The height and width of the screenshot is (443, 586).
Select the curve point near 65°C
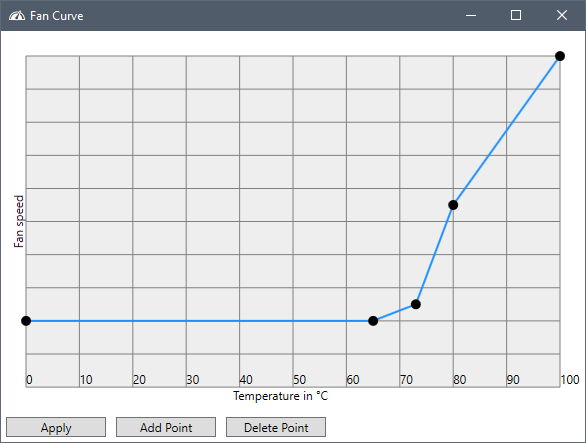[373, 321]
